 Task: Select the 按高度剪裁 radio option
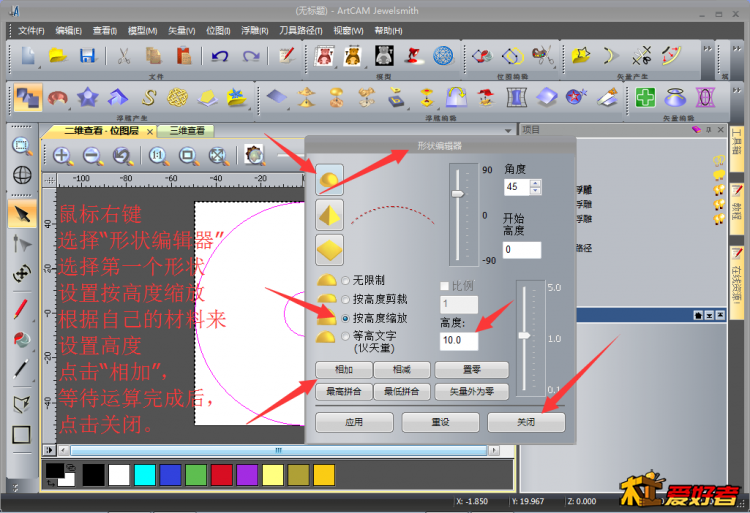[x=345, y=300]
